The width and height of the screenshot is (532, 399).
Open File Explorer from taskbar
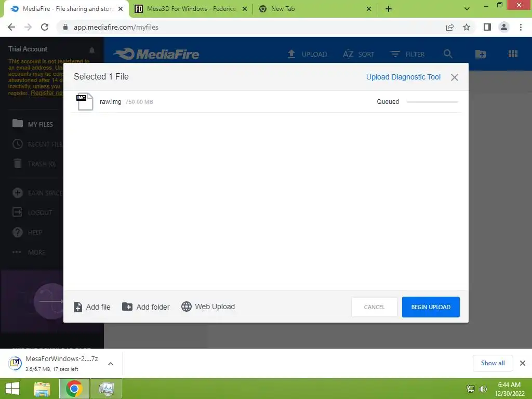42,389
